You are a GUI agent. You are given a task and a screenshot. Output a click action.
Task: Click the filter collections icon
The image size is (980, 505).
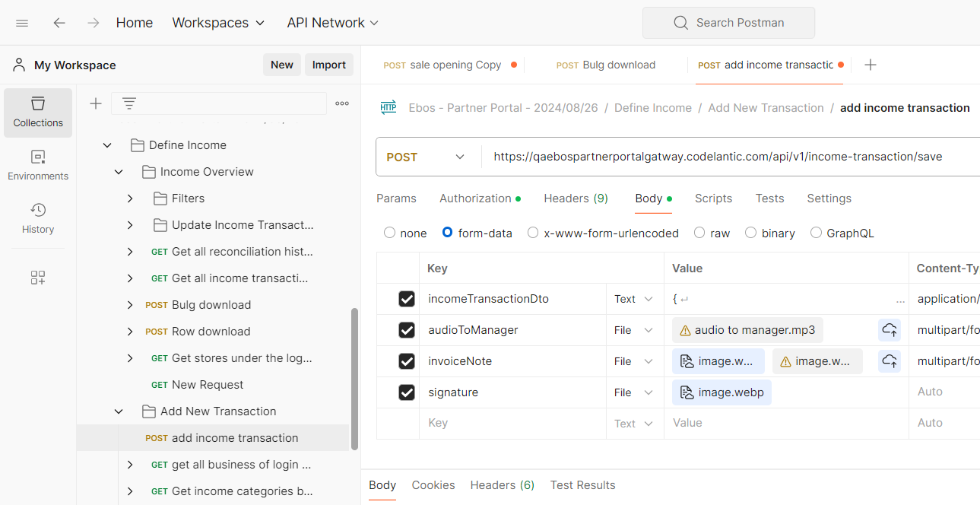[x=129, y=103]
